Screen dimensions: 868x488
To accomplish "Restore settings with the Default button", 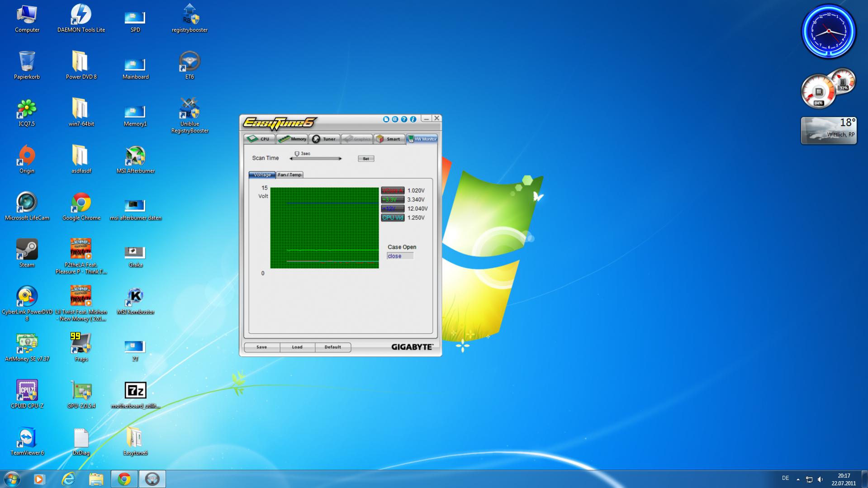I will click(x=333, y=347).
